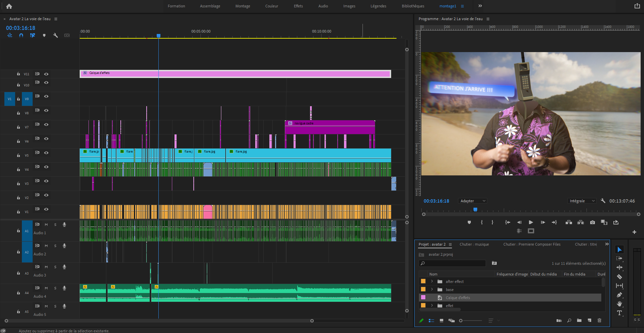
Task: Toggle Linked Selection in timeline
Action: 33,35
